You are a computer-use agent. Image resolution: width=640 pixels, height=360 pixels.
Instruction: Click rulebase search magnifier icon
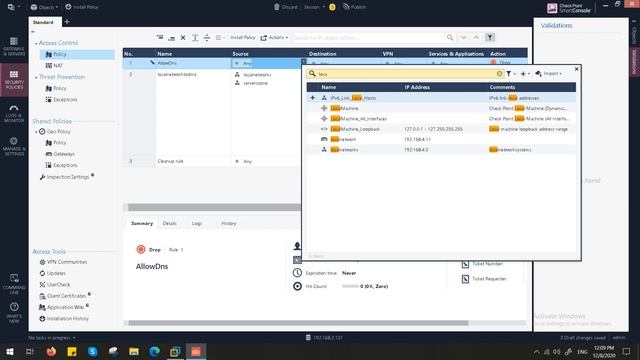pyautogui.click(x=450, y=38)
